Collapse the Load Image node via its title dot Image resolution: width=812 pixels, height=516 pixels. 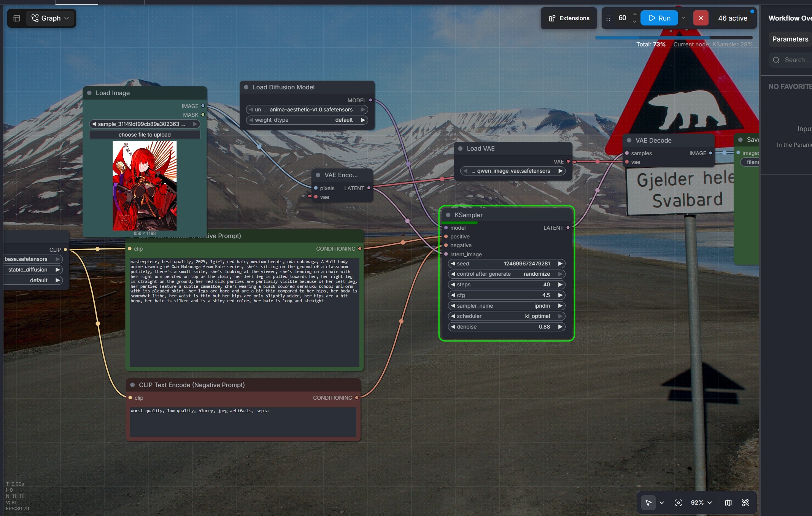89,93
